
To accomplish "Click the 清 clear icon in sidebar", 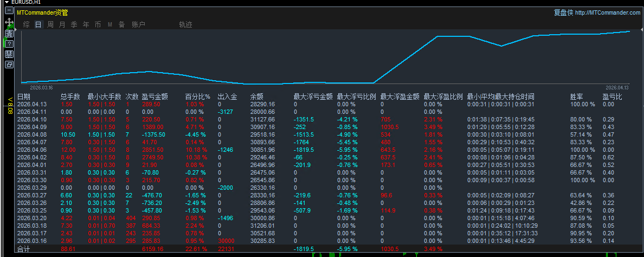I will click(x=9, y=33).
